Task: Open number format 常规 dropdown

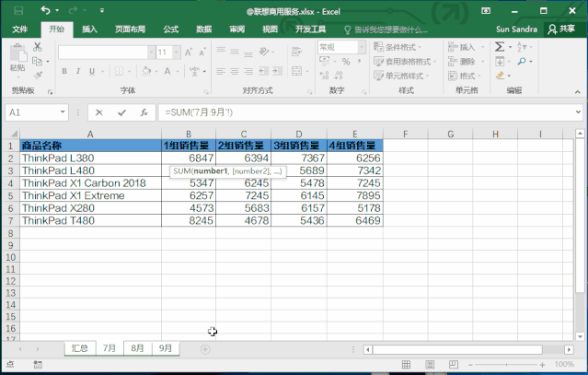Action: pyautogui.click(x=362, y=47)
